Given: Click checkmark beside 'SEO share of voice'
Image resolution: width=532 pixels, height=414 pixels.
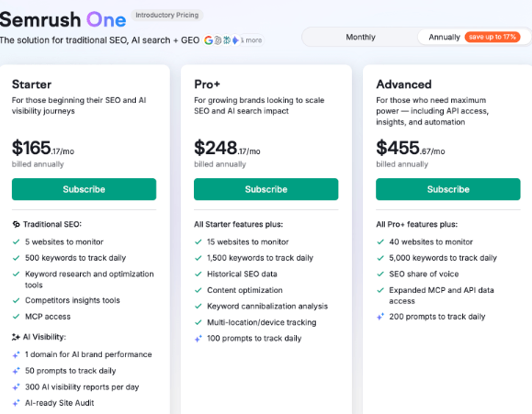Looking at the screenshot, I should tap(380, 274).
